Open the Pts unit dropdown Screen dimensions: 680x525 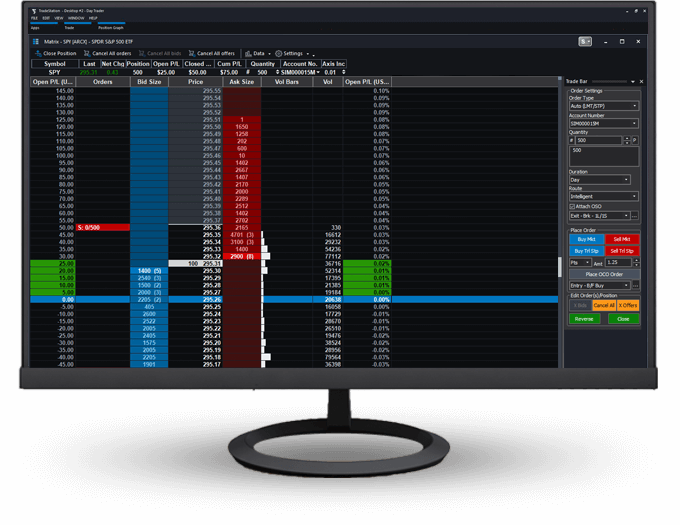click(x=580, y=262)
